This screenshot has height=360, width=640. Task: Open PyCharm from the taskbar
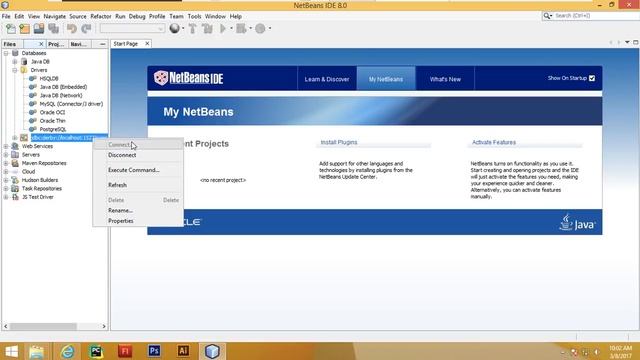pyautogui.click(x=96, y=351)
